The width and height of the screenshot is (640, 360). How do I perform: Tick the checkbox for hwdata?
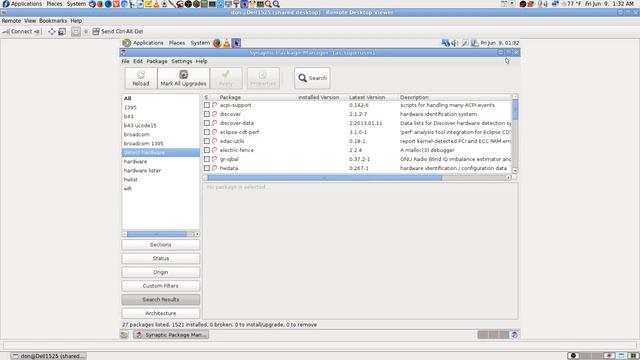click(207, 168)
